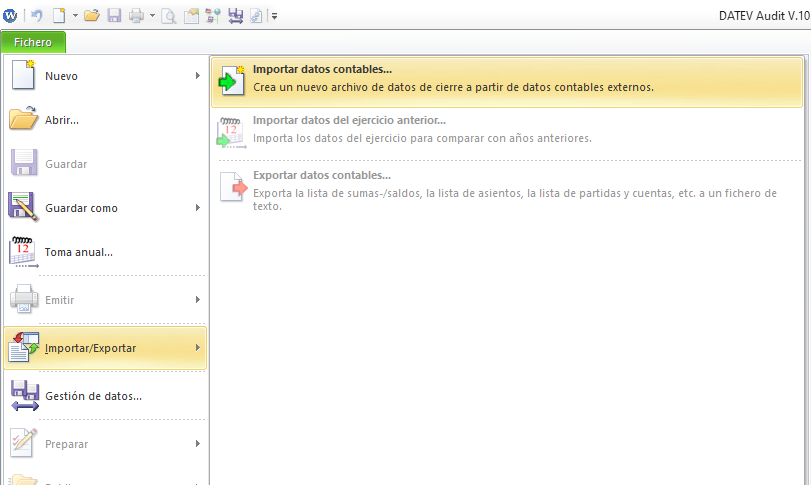Choose Abrir... from the file menu
Image resolution: width=811 pixels, height=485 pixels.
coord(106,120)
